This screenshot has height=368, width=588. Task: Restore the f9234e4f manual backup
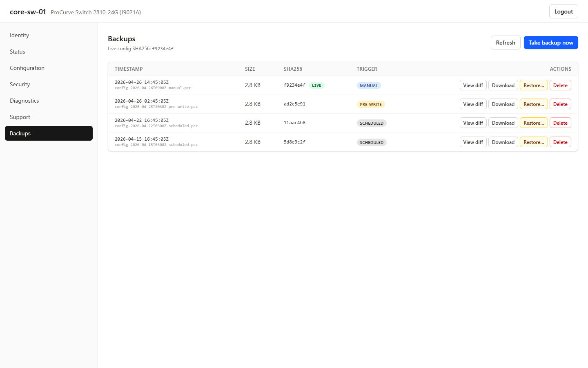tap(534, 85)
